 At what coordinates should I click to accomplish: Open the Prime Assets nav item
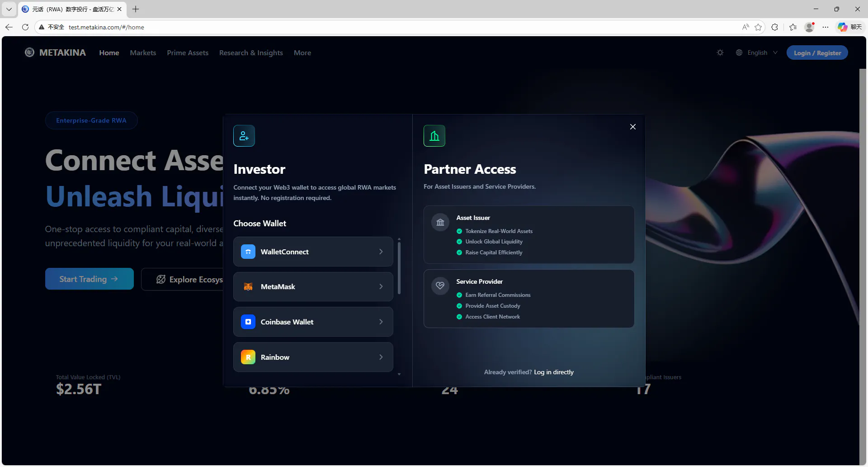188,52
